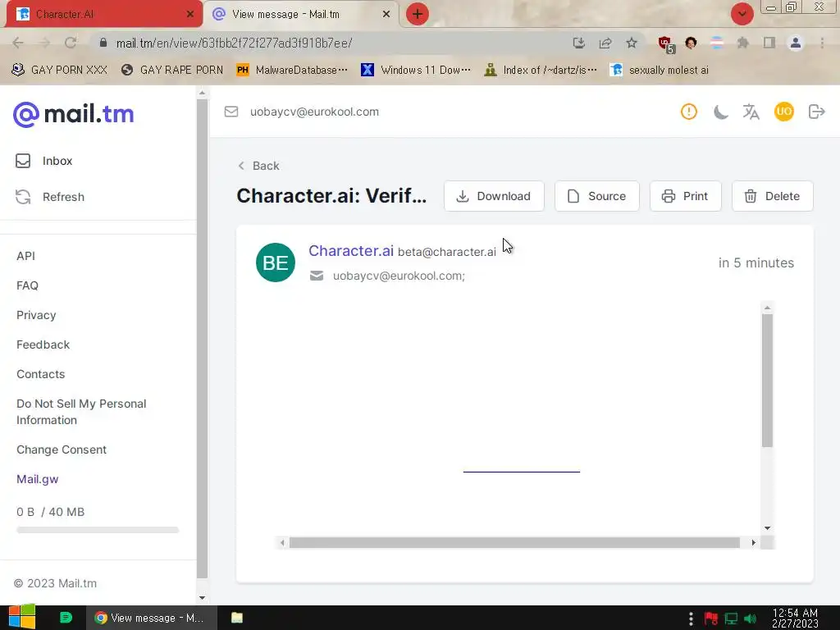The image size is (840, 630).
Task: Click the sidebar scroll down arrow
Action: tap(202, 597)
